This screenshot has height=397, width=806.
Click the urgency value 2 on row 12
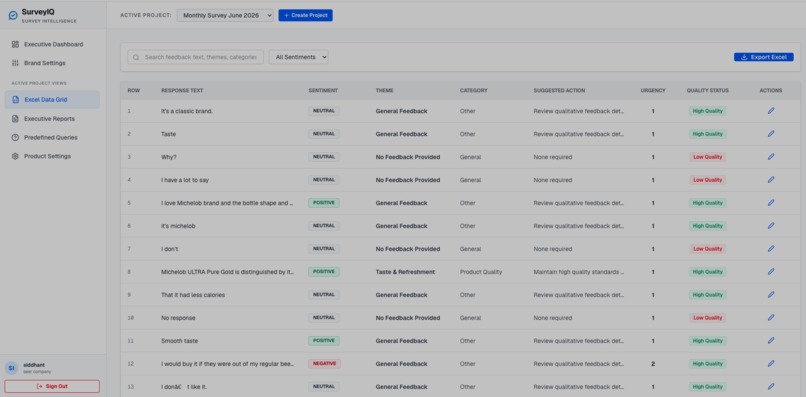653,364
